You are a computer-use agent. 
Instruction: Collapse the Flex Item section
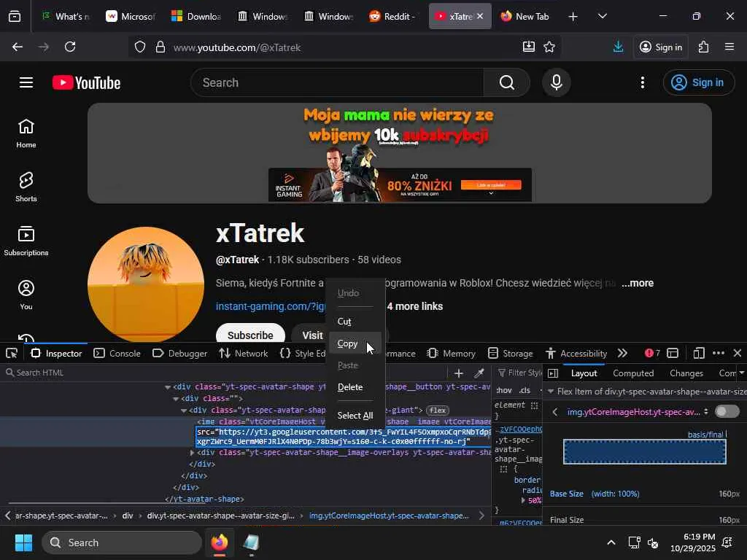coord(551,392)
